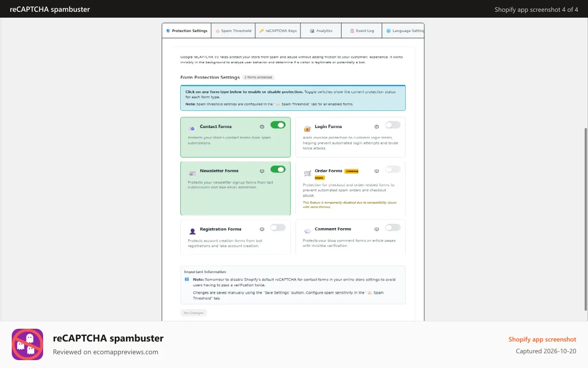Select the Form Protection Settings heading
The width and height of the screenshot is (588, 368).
click(x=210, y=78)
